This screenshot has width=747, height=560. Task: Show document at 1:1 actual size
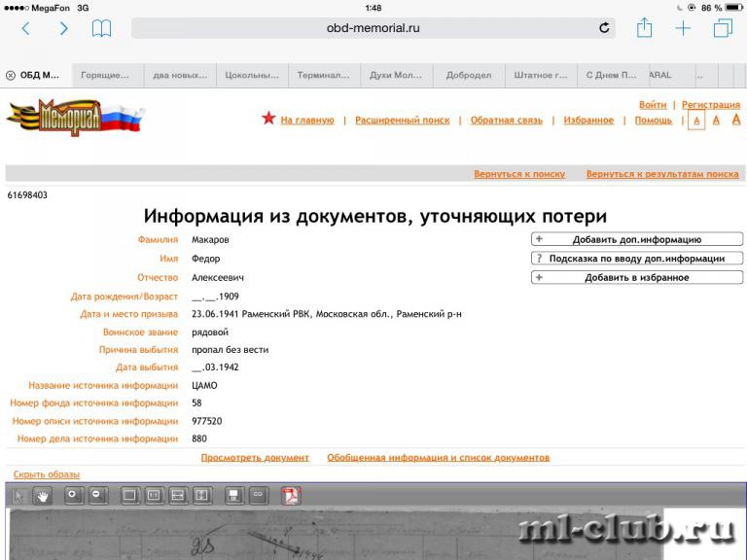point(154,495)
